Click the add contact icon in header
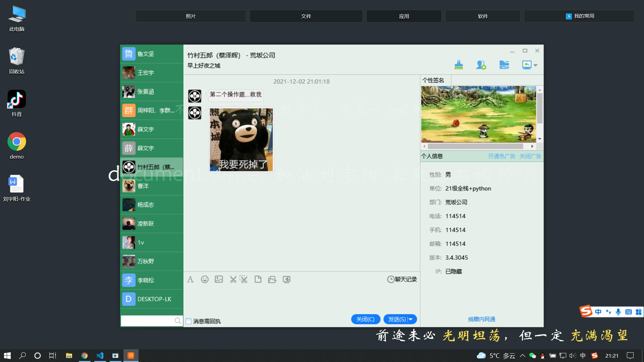 (x=481, y=65)
